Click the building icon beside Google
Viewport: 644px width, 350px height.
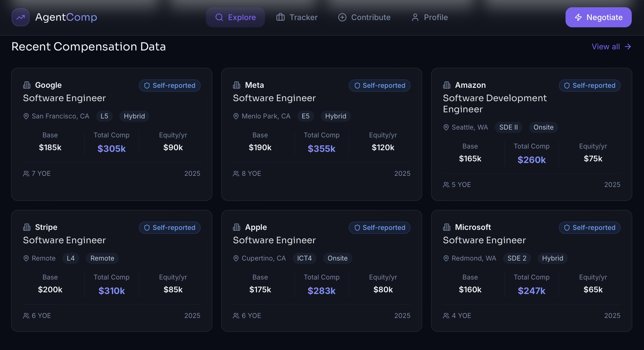27,85
